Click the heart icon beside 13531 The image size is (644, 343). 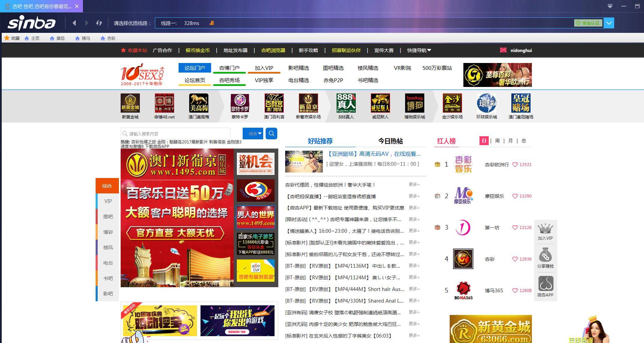point(515,164)
